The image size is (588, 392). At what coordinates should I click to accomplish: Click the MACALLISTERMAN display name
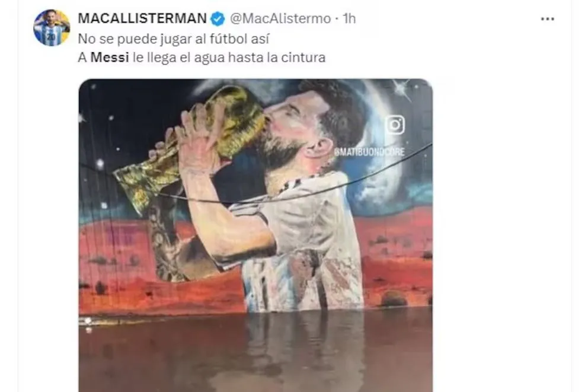(142, 18)
